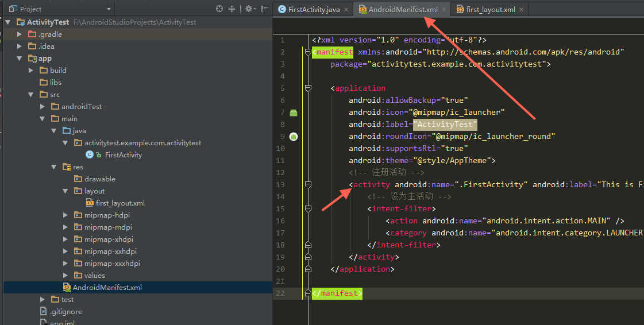The width and height of the screenshot is (644, 325).
Task: Close the AndroidManifest.xml tab
Action: click(x=444, y=9)
